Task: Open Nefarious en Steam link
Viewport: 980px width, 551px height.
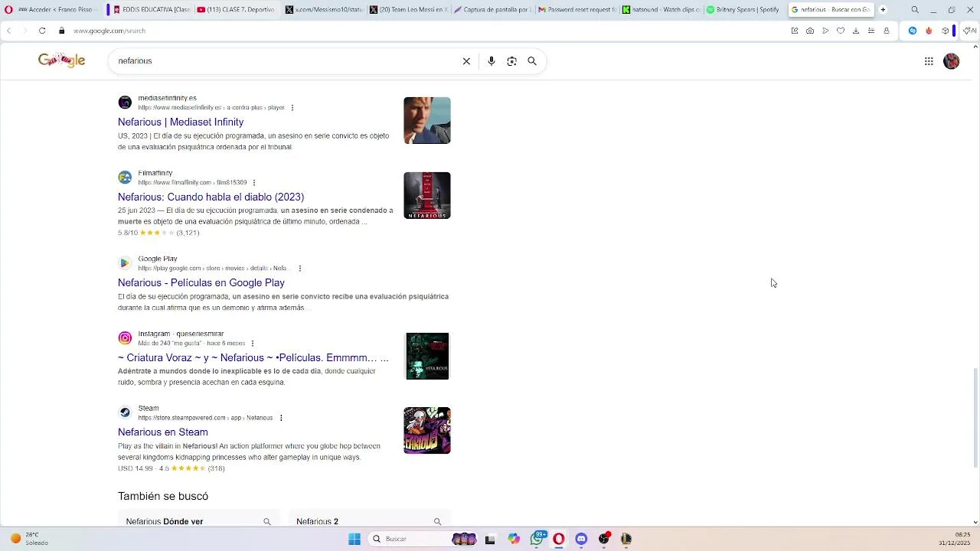Action: click(163, 432)
